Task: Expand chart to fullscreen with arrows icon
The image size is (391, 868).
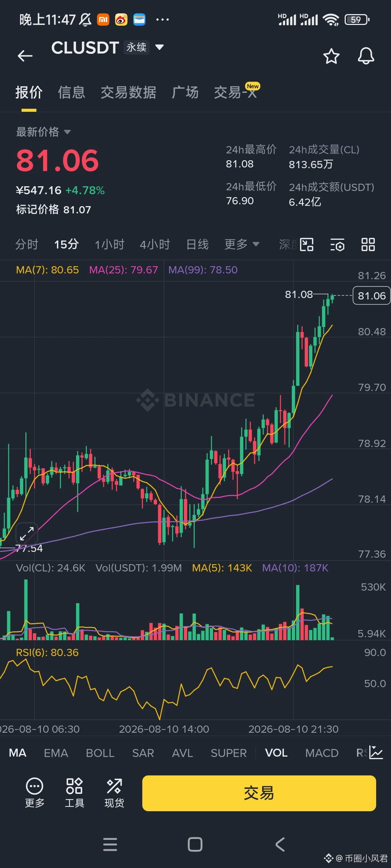Action: pyautogui.click(x=27, y=533)
